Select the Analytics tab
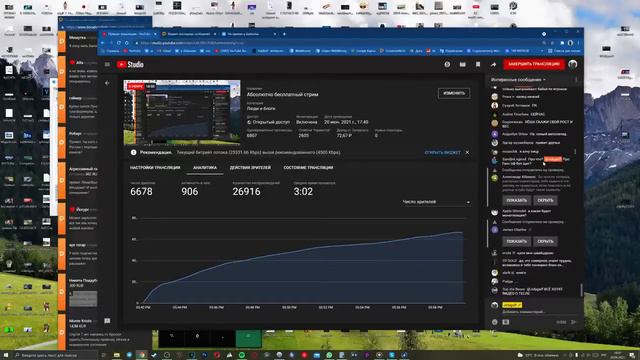This screenshot has width=640, height=360. tap(205, 168)
